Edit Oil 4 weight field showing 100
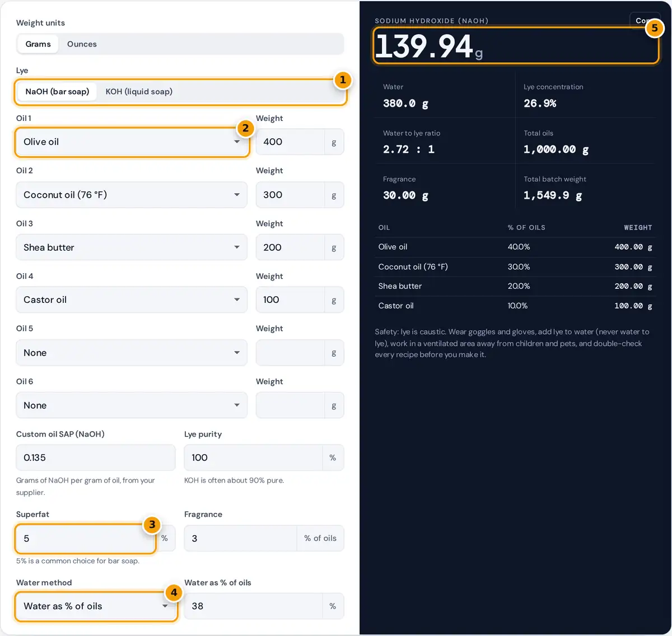 click(290, 300)
